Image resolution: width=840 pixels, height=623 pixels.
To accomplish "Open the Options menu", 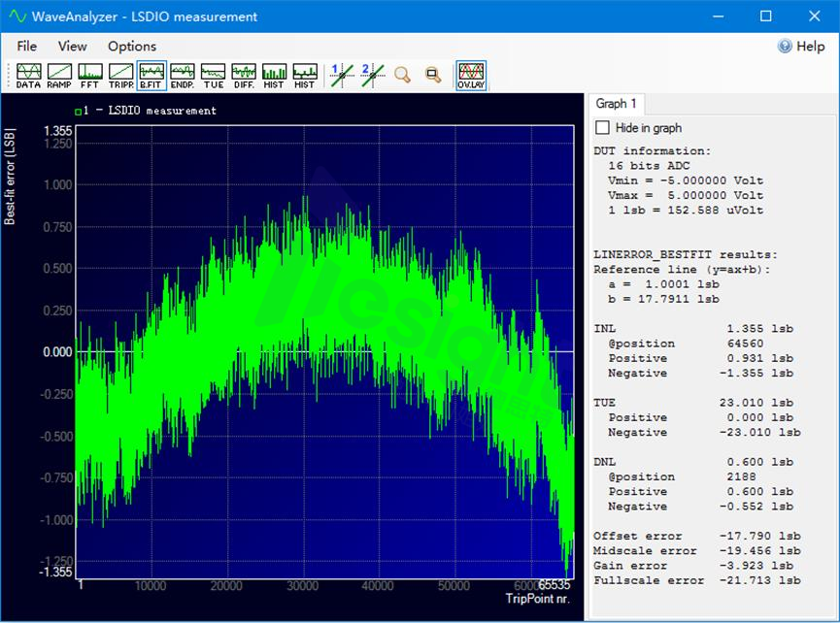I will pyautogui.click(x=132, y=46).
